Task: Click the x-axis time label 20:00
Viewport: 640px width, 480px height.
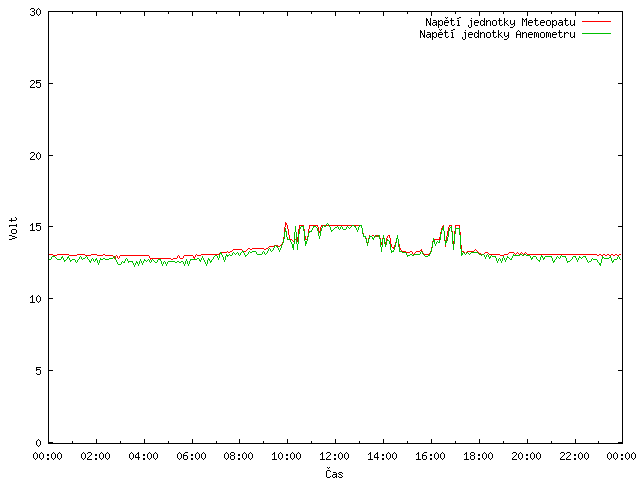Action: [526, 456]
